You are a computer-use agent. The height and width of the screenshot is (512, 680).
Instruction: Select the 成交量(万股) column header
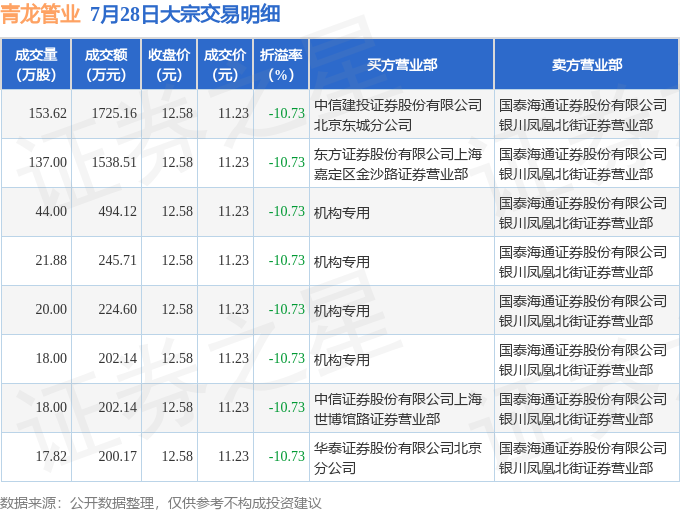click(x=36, y=65)
